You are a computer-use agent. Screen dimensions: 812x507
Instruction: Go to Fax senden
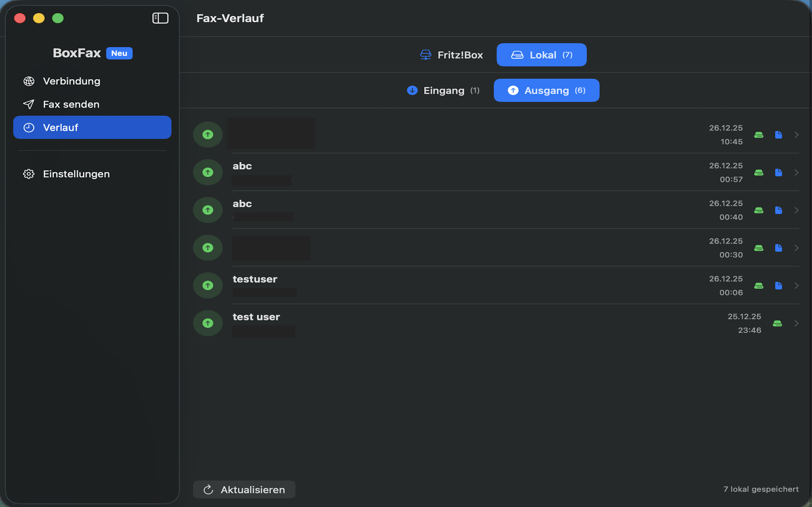pos(71,104)
